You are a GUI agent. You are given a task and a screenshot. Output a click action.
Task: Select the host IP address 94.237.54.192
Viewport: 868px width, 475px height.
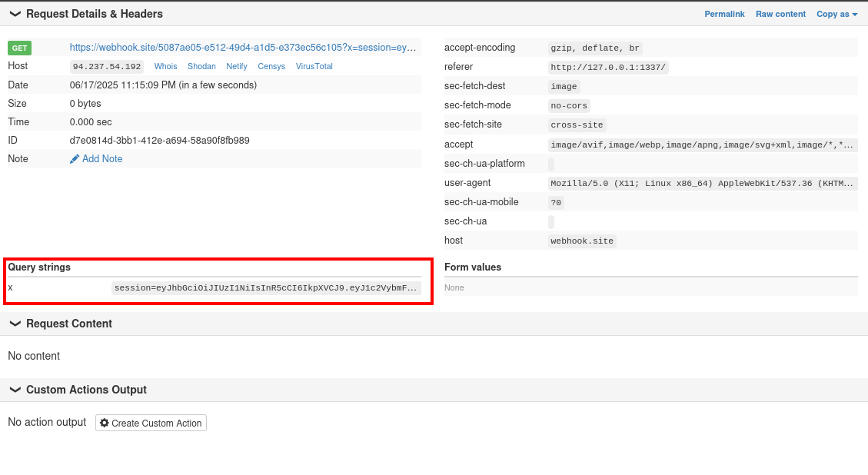click(x=107, y=67)
